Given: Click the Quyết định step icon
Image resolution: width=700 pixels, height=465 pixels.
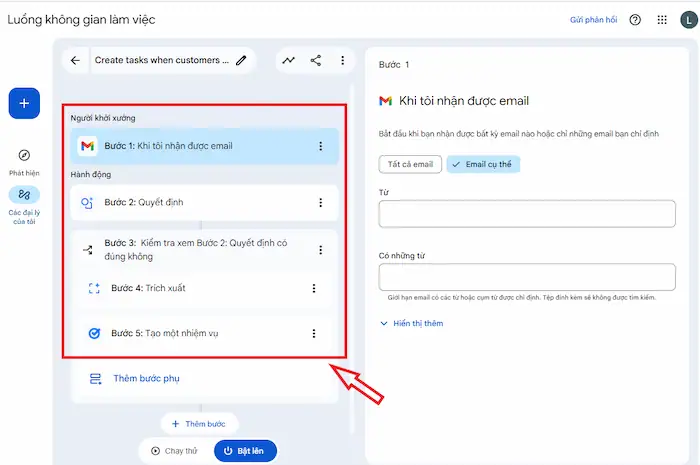Looking at the screenshot, I should [x=87, y=203].
